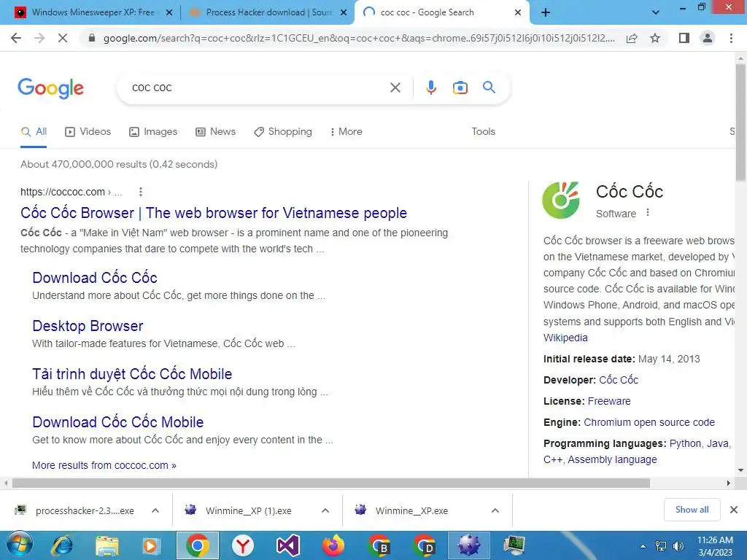Focus the Google search input field

[256, 87]
